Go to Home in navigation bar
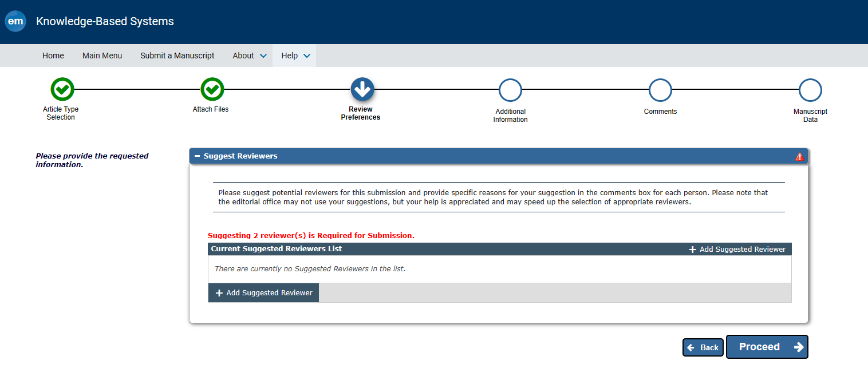 [x=53, y=56]
